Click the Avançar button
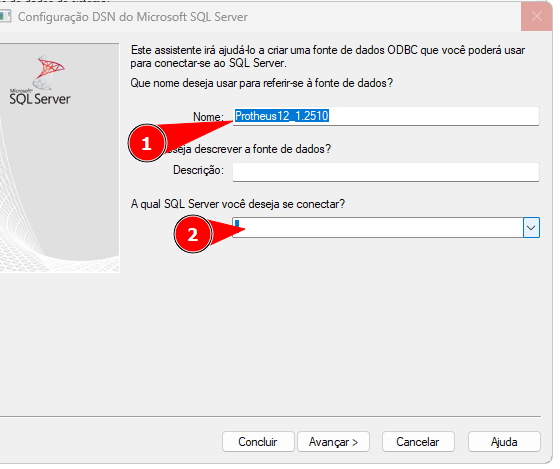 click(x=334, y=442)
